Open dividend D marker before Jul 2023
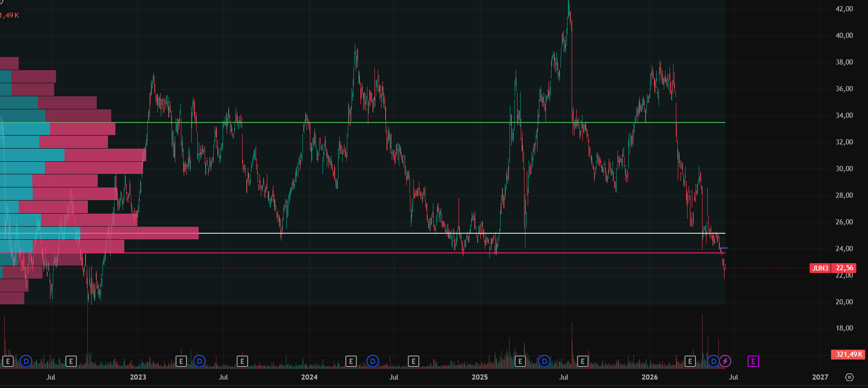 (200, 361)
